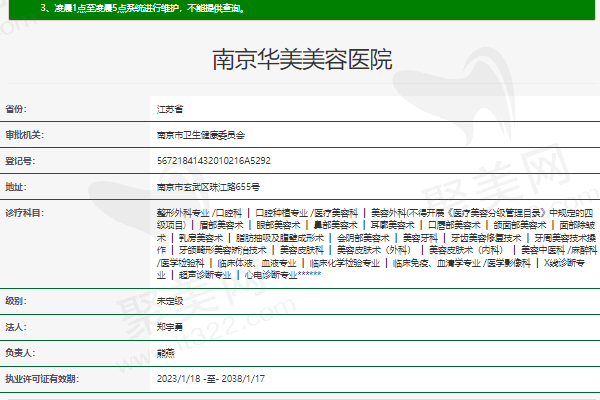The image size is (600, 400).
Task: Click the 地址 label
Action: 16,187
